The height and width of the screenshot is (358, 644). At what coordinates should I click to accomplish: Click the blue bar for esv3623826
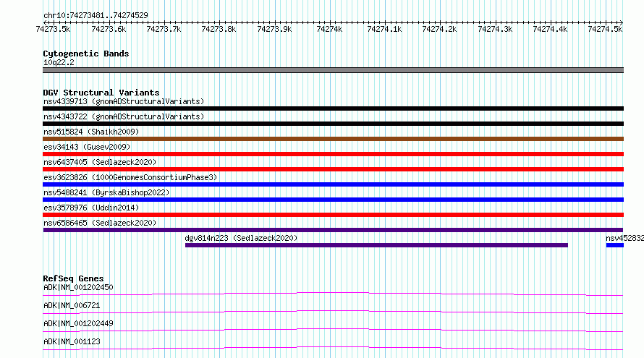coord(333,184)
